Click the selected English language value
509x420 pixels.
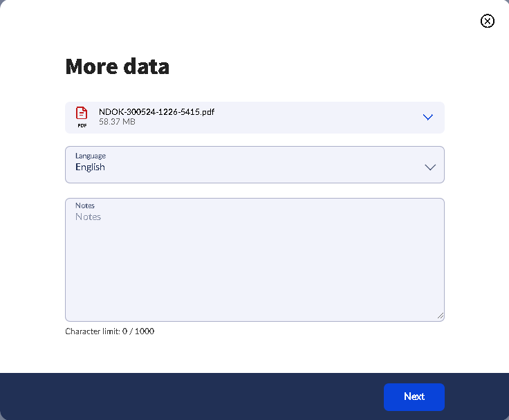(90, 167)
